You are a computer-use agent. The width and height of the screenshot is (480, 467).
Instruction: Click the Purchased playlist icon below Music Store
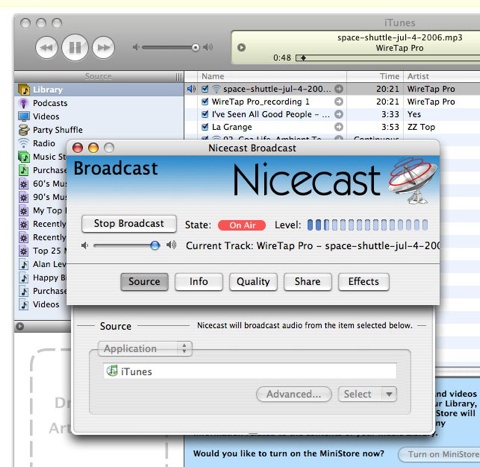pyautogui.click(x=24, y=170)
